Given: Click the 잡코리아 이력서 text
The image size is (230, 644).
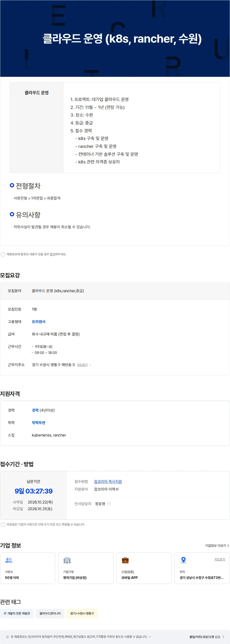Looking at the screenshot, I should coord(106,489).
